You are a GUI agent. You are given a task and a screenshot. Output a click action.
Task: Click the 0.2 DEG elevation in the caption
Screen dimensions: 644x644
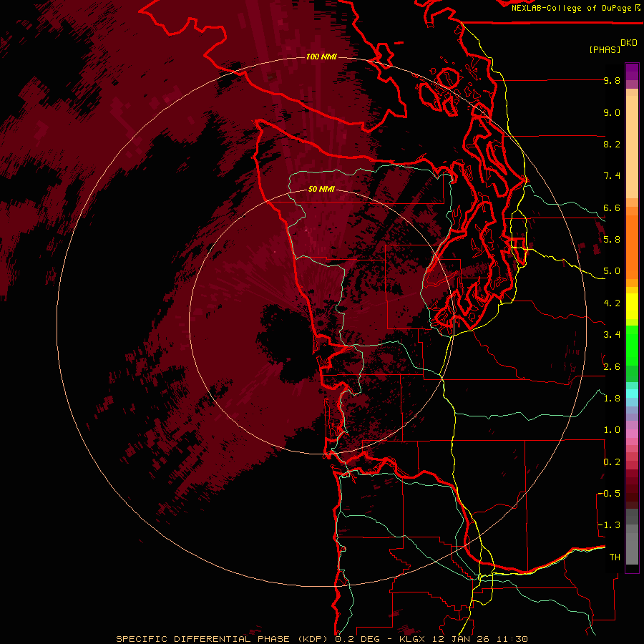click(357, 639)
